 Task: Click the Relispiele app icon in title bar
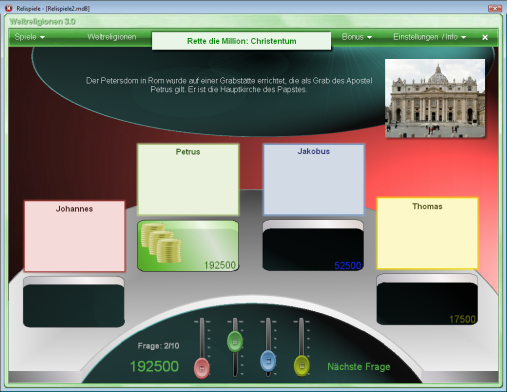pyautogui.click(x=9, y=8)
